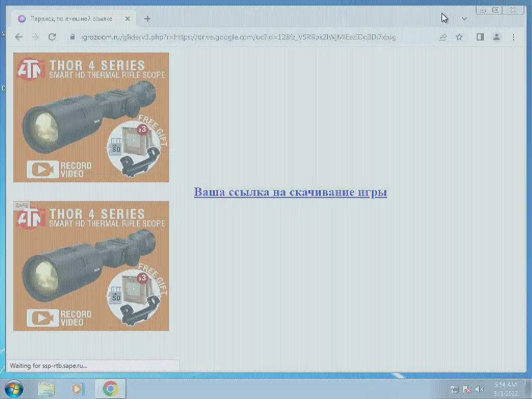The height and width of the screenshot is (399, 532).
Task: Open the network tray icon
Action: pos(454,389)
